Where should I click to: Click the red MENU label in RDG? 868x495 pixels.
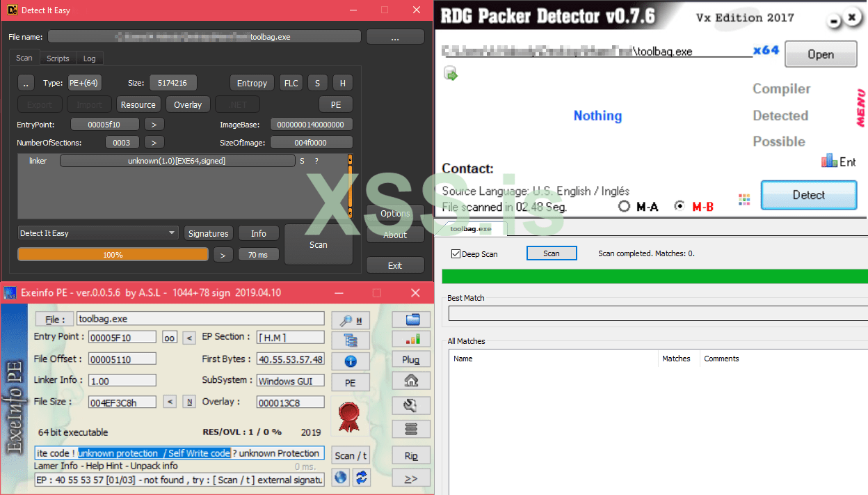[861, 109]
